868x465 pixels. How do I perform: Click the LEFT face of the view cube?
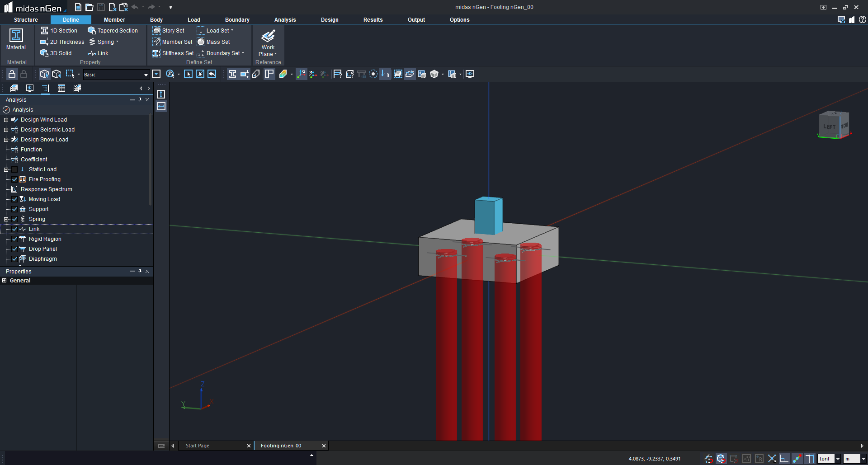829,127
